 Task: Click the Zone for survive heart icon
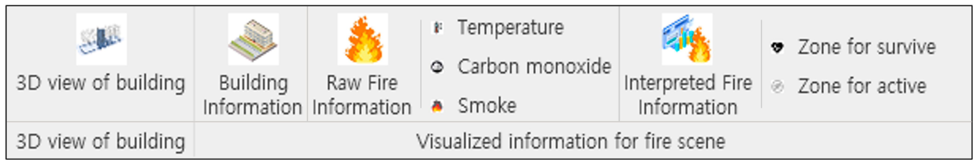click(x=777, y=47)
